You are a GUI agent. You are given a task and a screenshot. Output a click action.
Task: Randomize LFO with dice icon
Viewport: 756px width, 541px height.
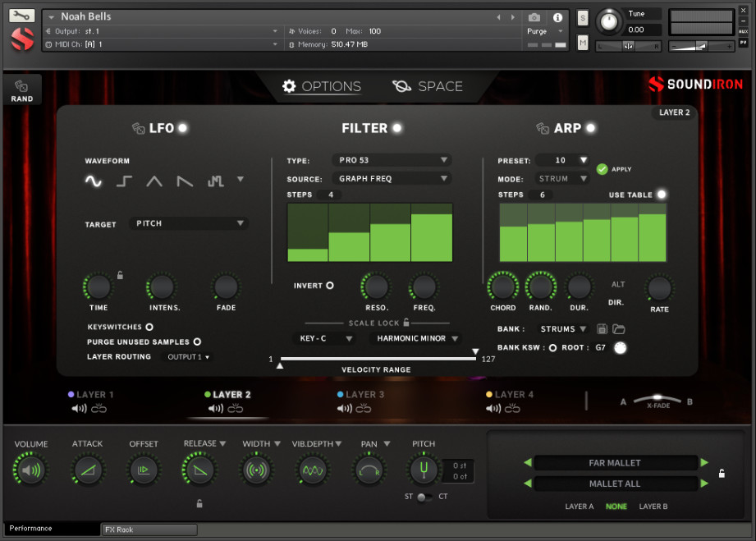point(139,128)
